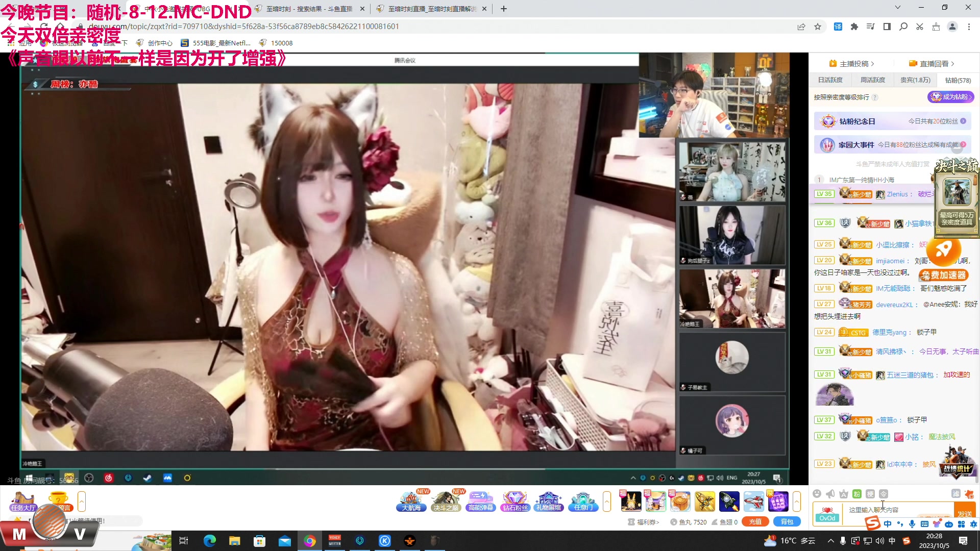Open the emoji picker in chat
980x551 pixels.
coord(817,493)
